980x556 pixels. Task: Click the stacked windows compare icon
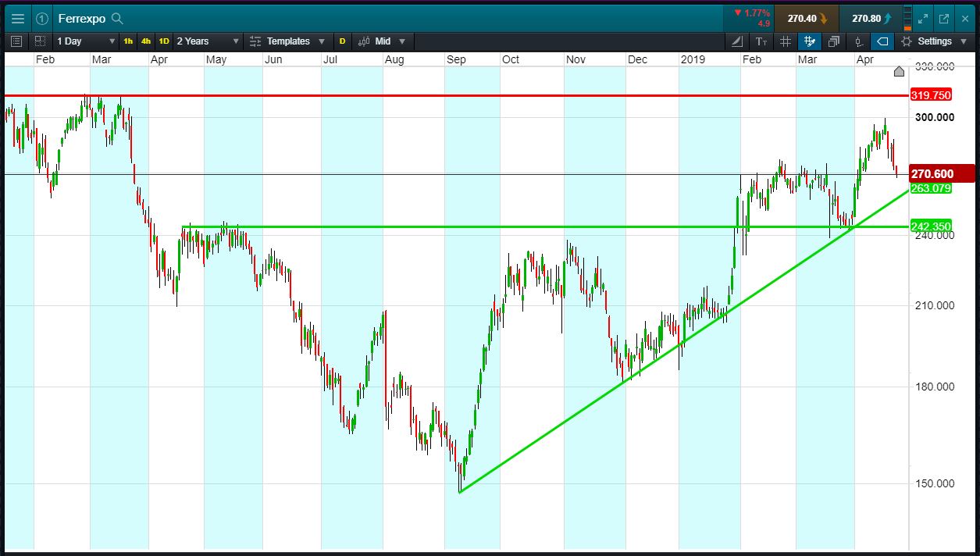(834, 41)
